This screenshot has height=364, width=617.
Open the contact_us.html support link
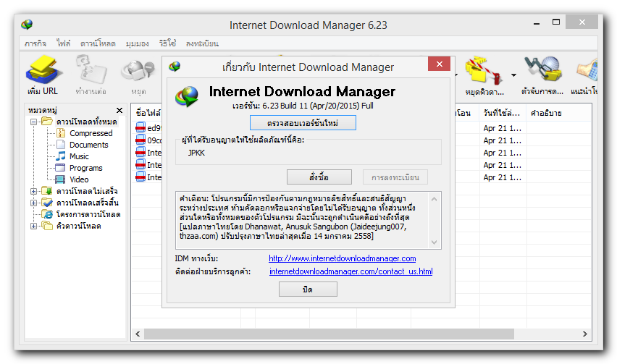tap(351, 271)
